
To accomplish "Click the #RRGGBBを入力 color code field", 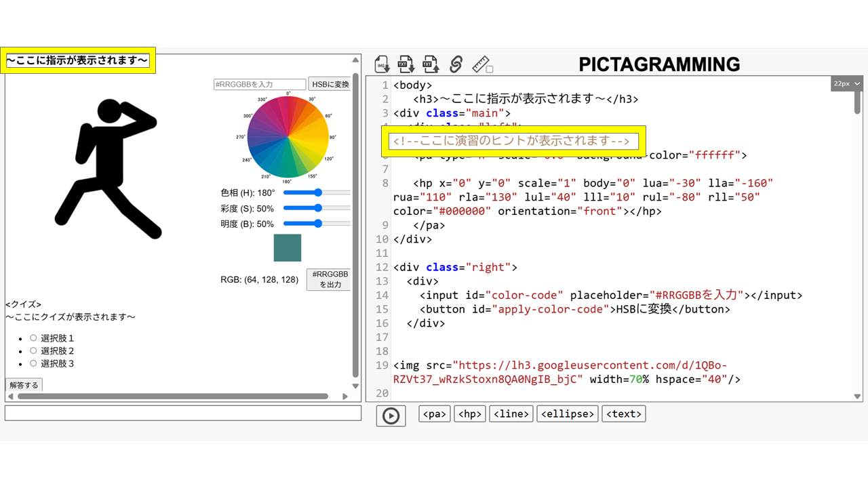I will click(x=260, y=84).
